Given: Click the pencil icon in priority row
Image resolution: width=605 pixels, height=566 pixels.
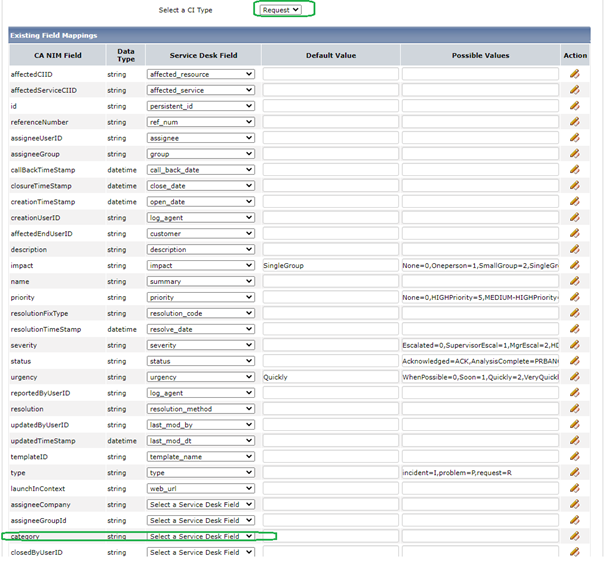Looking at the screenshot, I should 574,297.
